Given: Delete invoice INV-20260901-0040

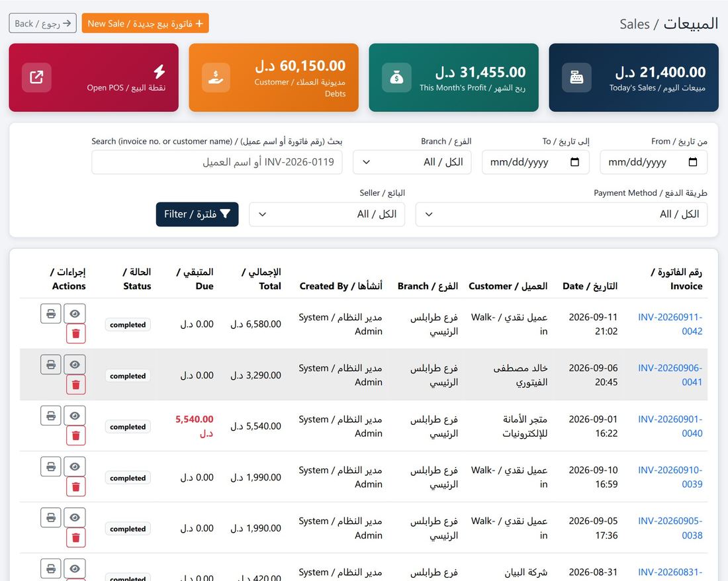Looking at the screenshot, I should (75, 435).
